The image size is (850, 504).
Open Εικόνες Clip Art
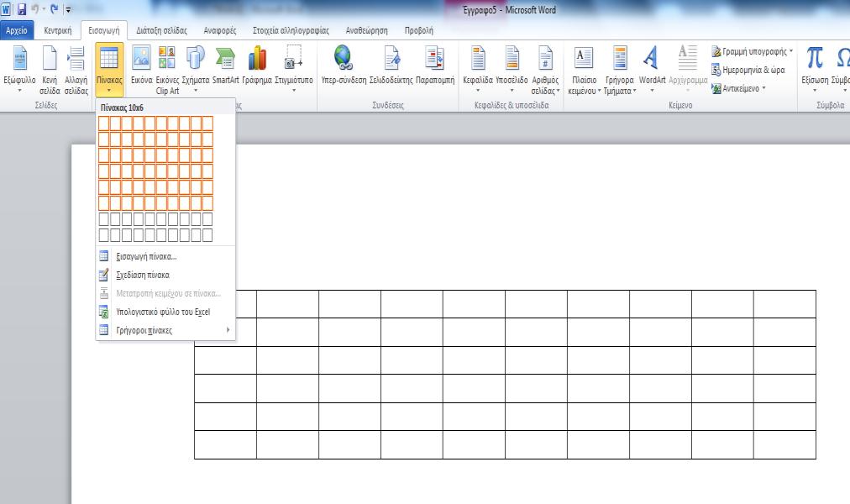[x=167, y=70]
